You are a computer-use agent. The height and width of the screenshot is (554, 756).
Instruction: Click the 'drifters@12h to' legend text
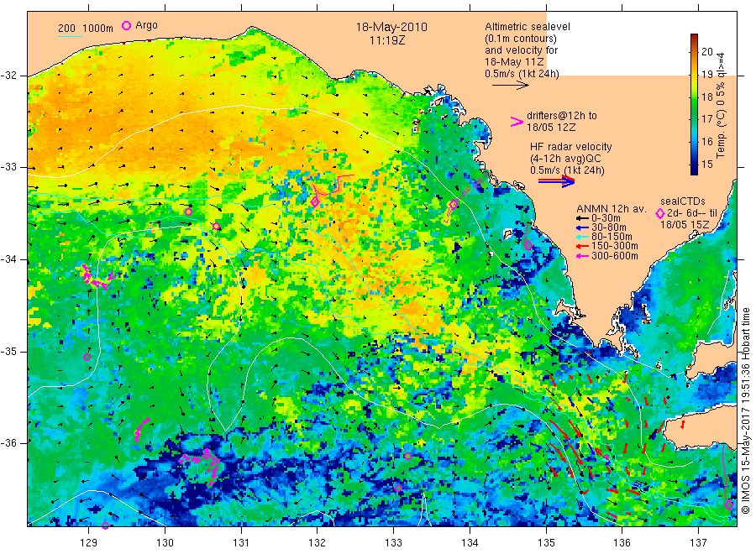(x=562, y=116)
